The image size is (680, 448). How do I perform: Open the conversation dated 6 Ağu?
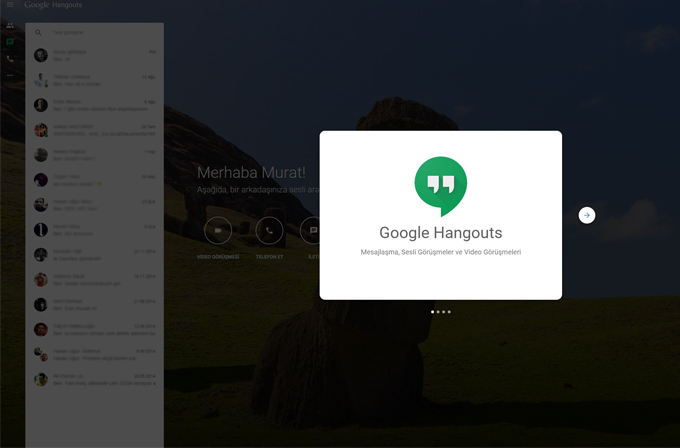[x=95, y=105]
